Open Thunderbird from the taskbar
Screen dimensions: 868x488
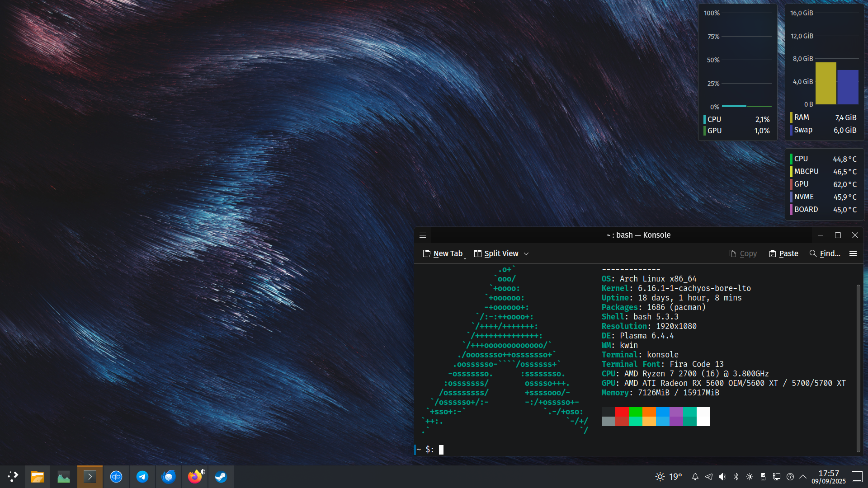click(169, 477)
